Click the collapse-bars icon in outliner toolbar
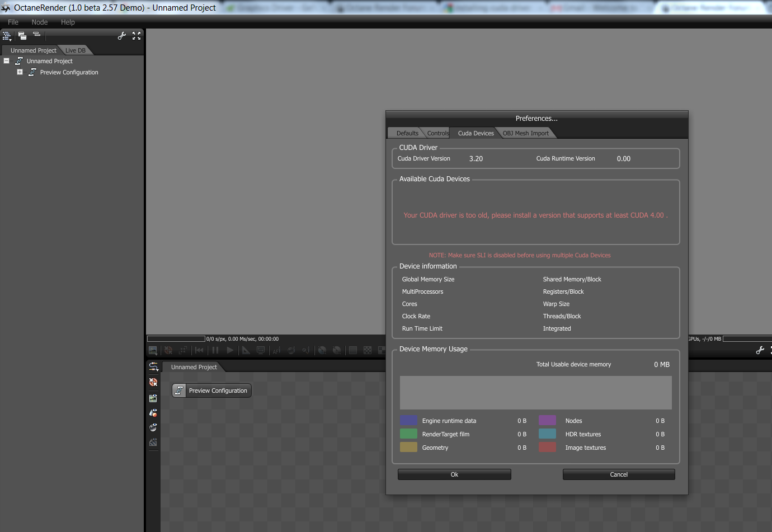This screenshot has width=772, height=532. coord(37,35)
